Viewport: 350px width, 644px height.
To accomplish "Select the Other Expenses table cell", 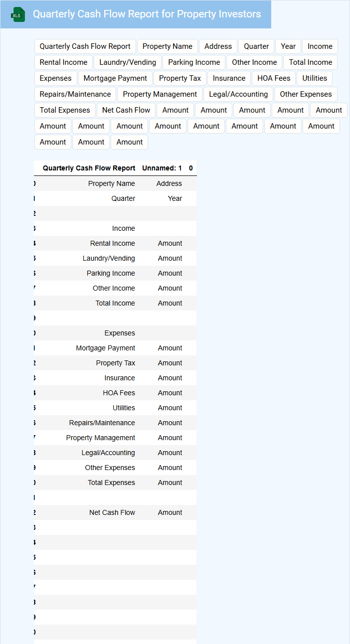I will pyautogui.click(x=110, y=468).
